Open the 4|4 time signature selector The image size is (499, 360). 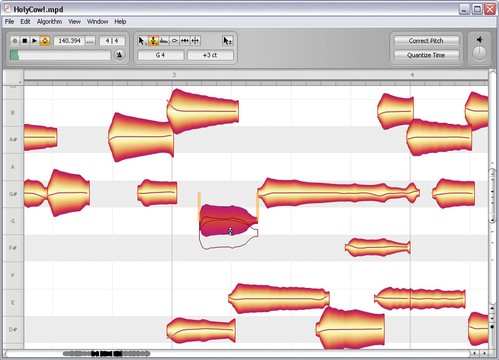(112, 41)
